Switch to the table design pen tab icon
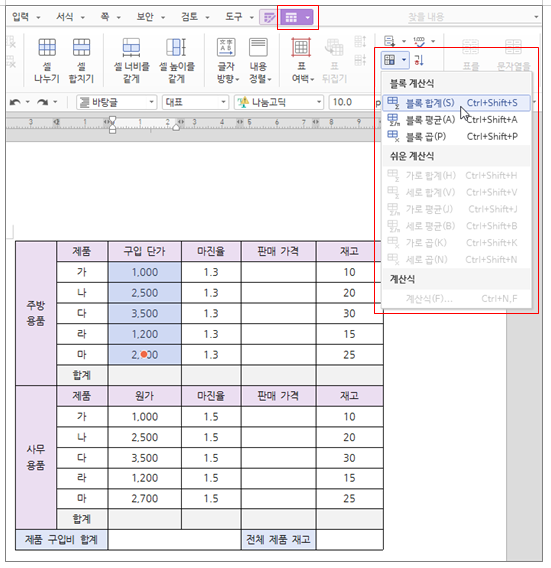 point(269,17)
